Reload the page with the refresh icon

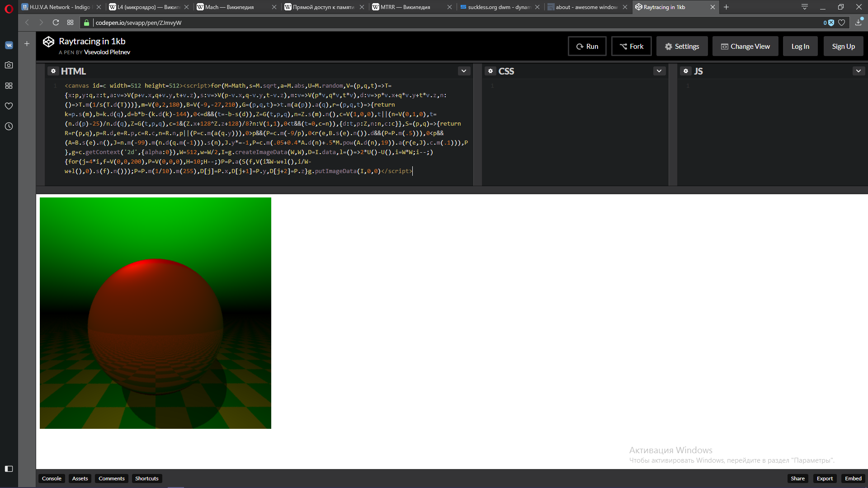pos(56,23)
